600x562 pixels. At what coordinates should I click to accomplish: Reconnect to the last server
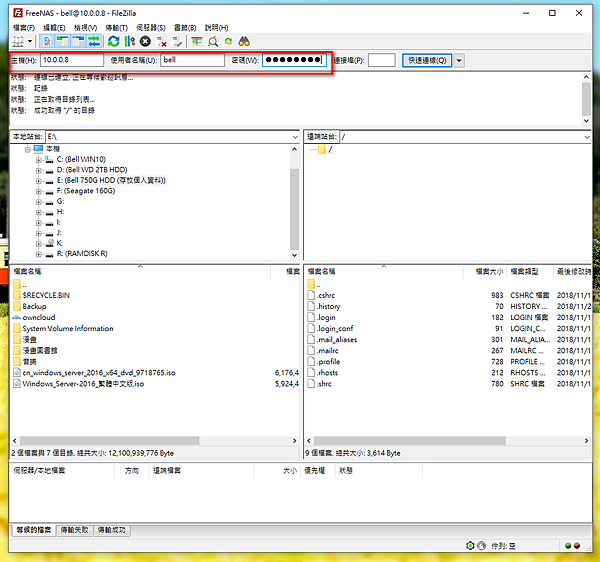click(177, 41)
